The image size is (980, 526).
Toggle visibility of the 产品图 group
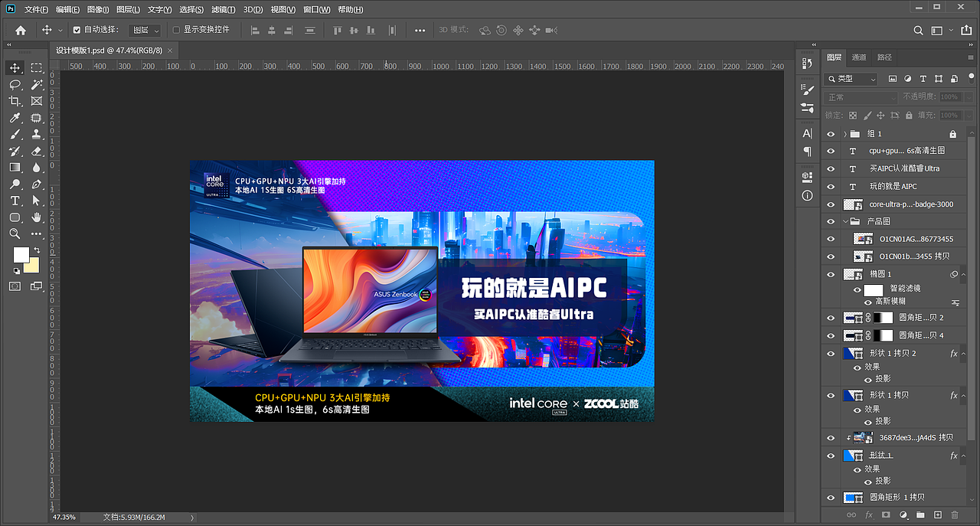click(x=831, y=221)
